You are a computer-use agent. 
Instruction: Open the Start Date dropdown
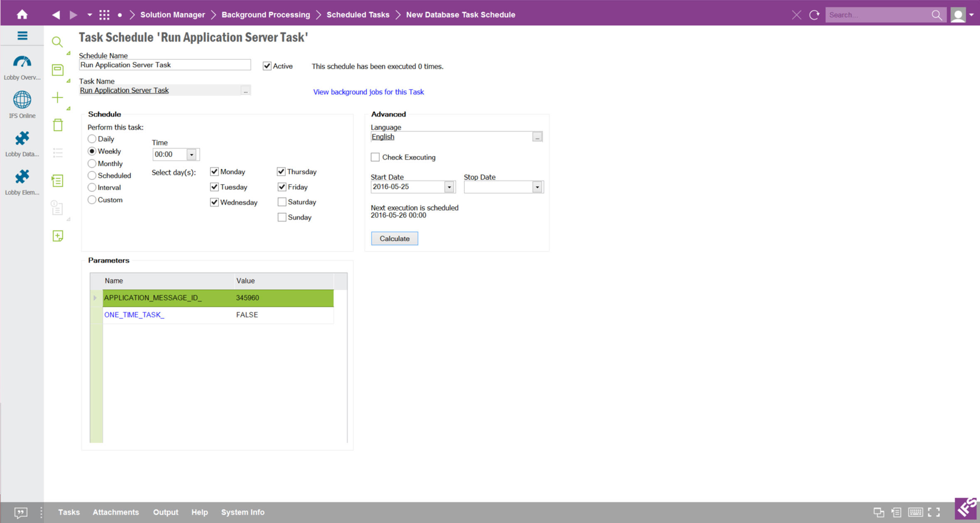449,187
